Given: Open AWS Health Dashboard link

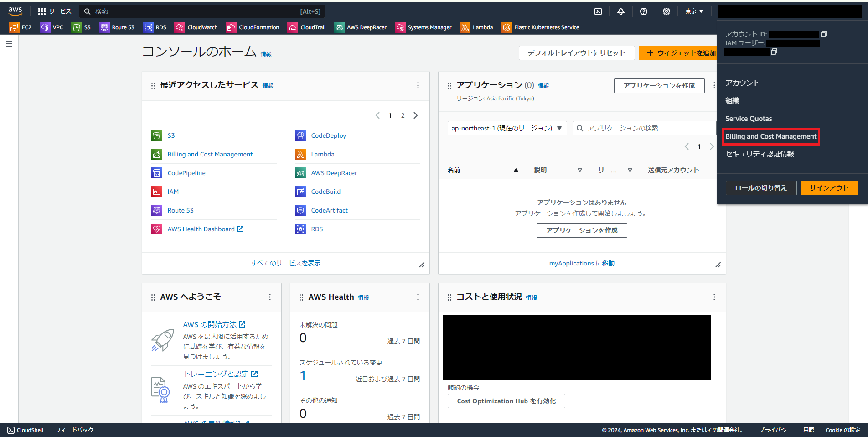Looking at the screenshot, I should [x=206, y=229].
